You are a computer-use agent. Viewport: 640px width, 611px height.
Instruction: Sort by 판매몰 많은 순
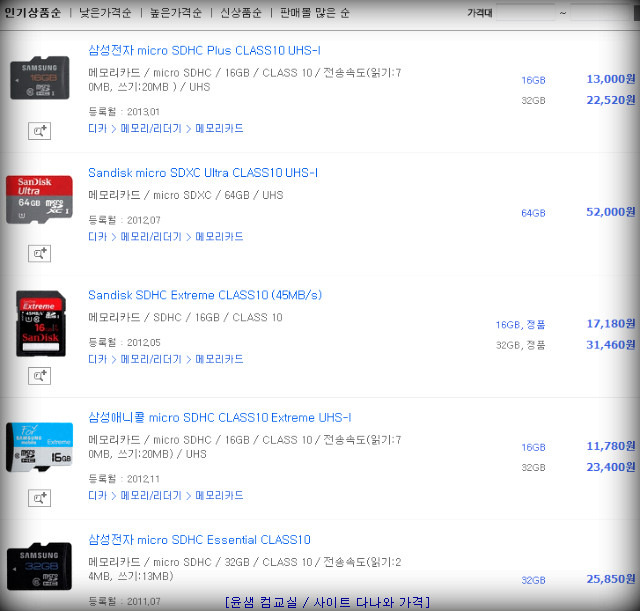(315, 13)
